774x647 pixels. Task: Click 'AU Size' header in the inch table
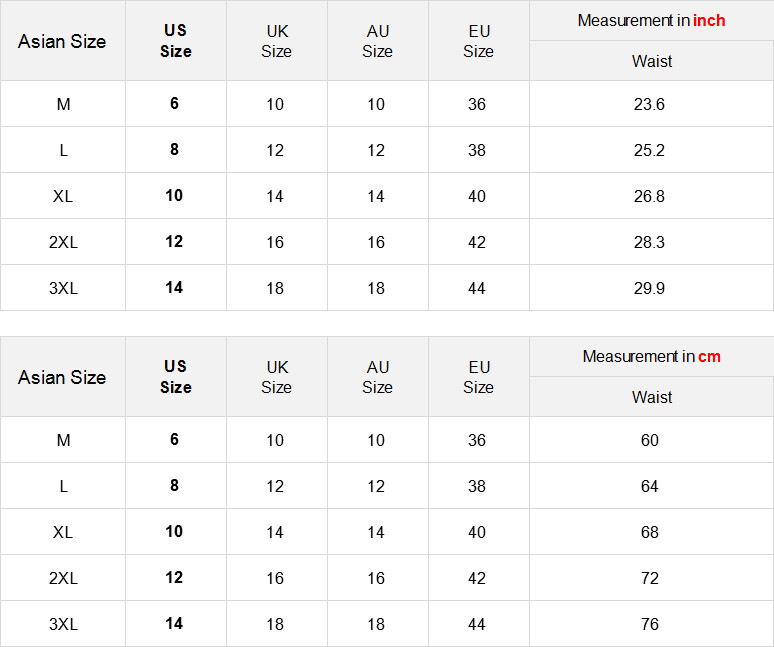tap(377, 42)
